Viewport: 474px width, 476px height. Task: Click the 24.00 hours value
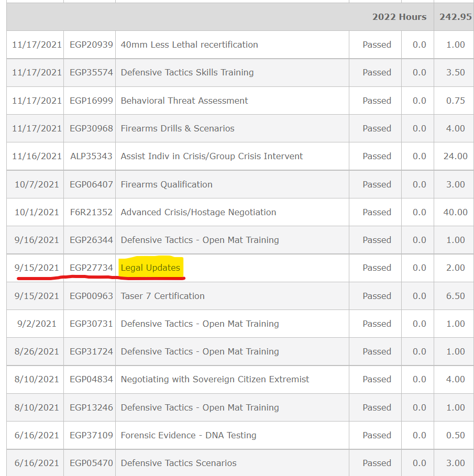(454, 156)
